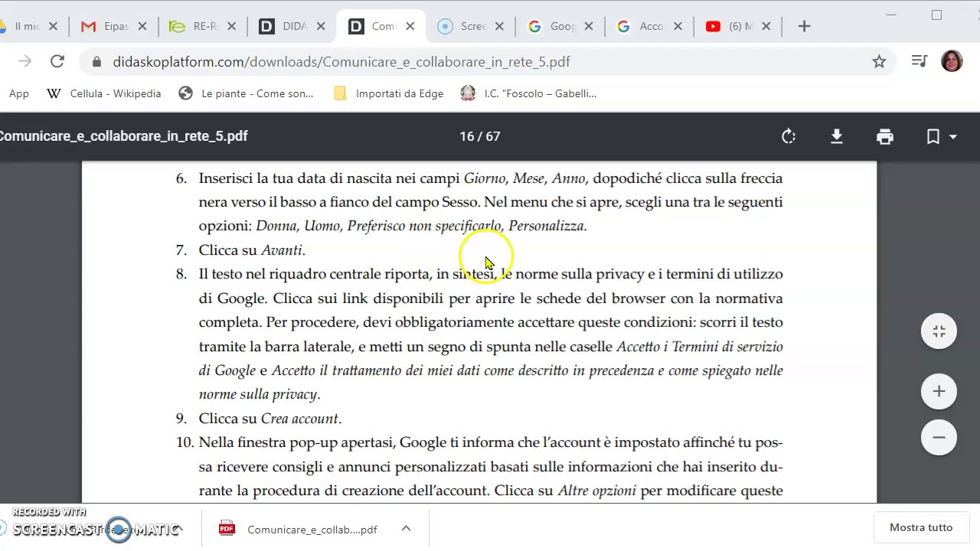Screen dimensions: 980x551
Task: Zoom out of the PDF
Action: pos(939,437)
